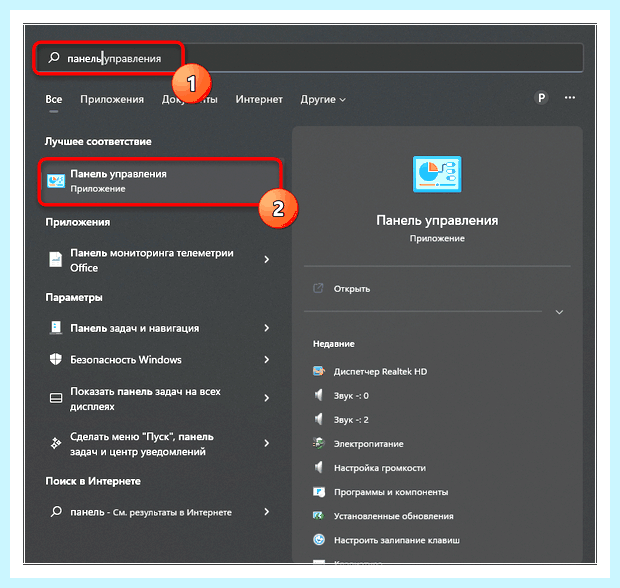Click the Windows Security shield icon
This screenshot has height=588, width=620.
coord(56,359)
